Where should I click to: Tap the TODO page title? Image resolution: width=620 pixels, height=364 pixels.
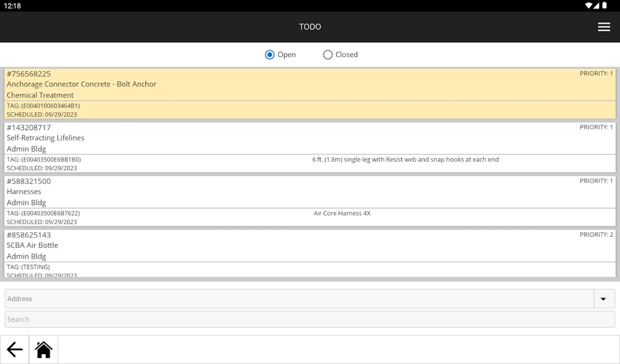(310, 27)
